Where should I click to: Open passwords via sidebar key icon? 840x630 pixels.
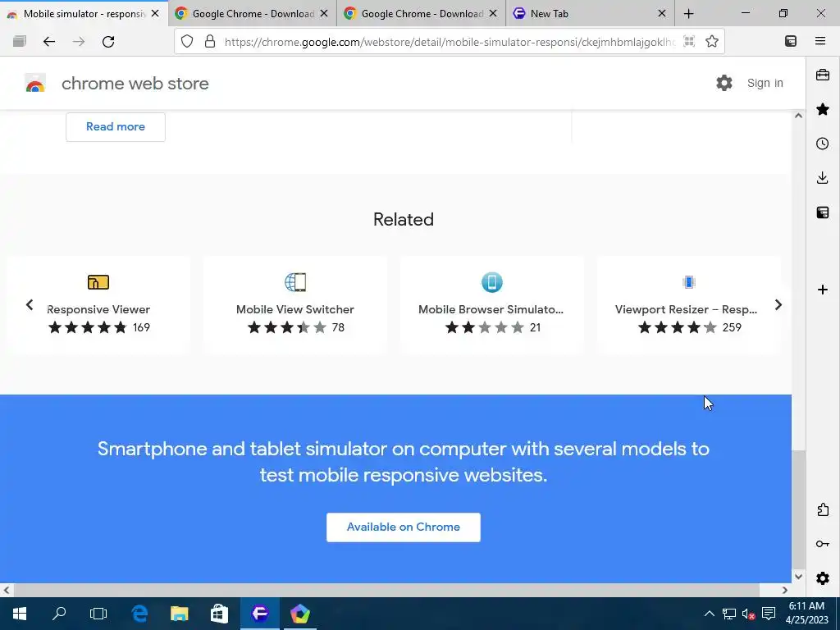(823, 545)
